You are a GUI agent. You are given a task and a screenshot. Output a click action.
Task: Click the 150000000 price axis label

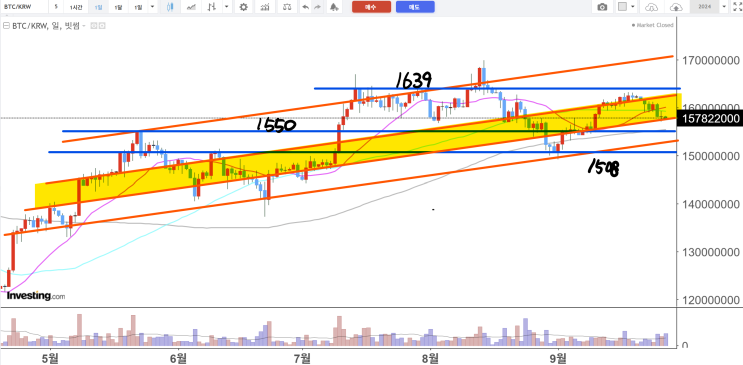pyautogui.click(x=710, y=156)
